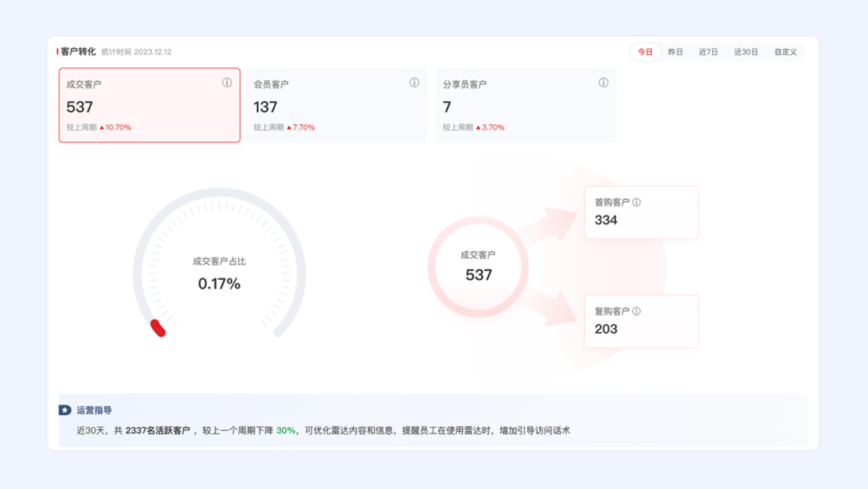Click the red bar icon before 客户转化 heading
The height and width of the screenshot is (489, 868).
[x=56, y=50]
